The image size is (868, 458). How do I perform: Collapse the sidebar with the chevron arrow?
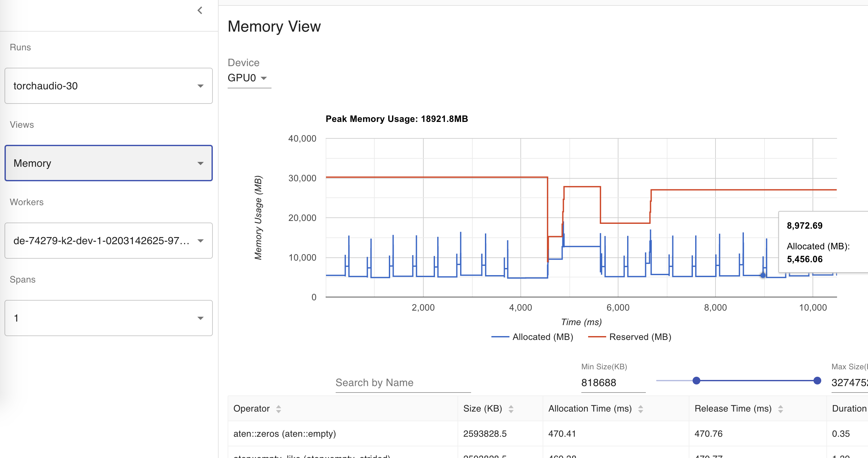coord(200,10)
